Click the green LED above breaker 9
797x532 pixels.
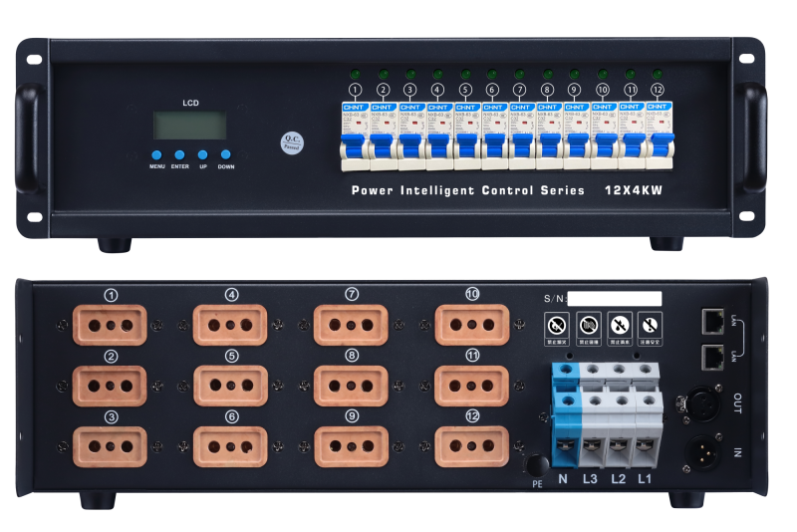[x=574, y=74]
